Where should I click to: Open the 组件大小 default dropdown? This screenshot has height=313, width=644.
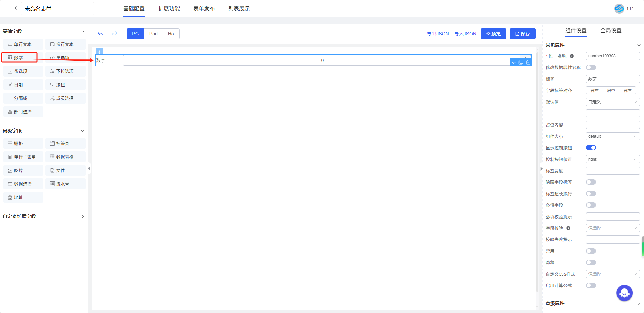pyautogui.click(x=612, y=136)
